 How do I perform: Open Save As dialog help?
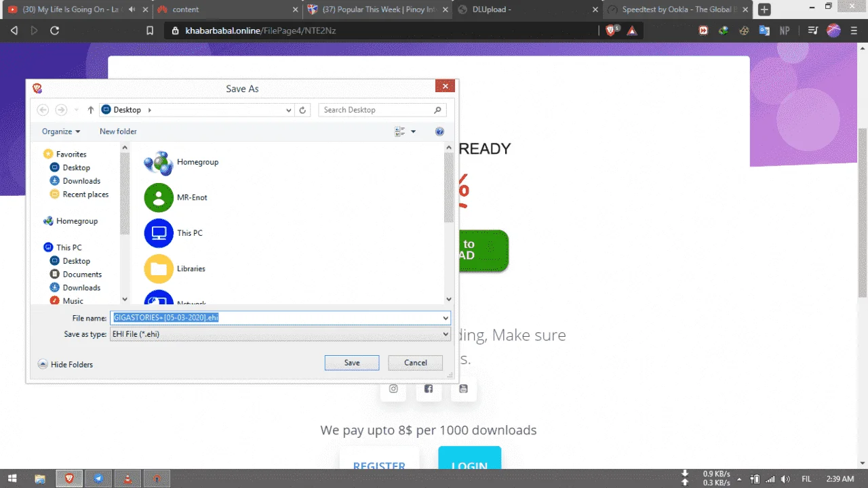pyautogui.click(x=439, y=131)
